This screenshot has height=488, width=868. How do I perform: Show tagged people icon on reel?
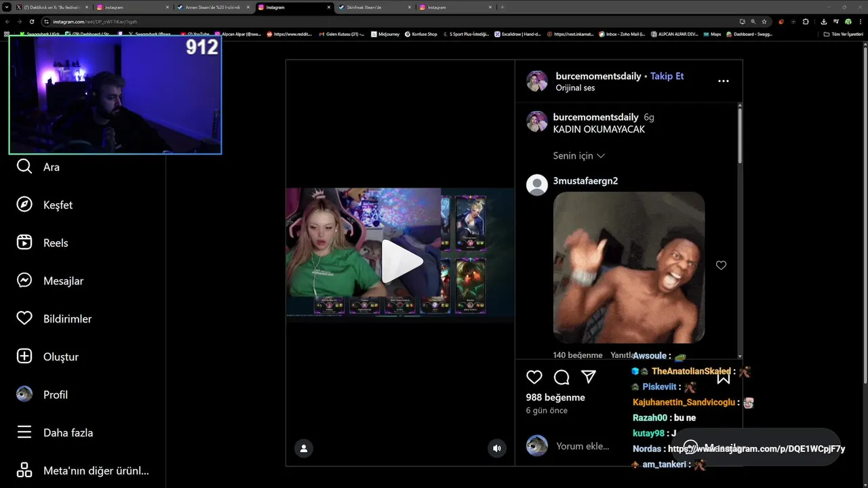point(304,448)
